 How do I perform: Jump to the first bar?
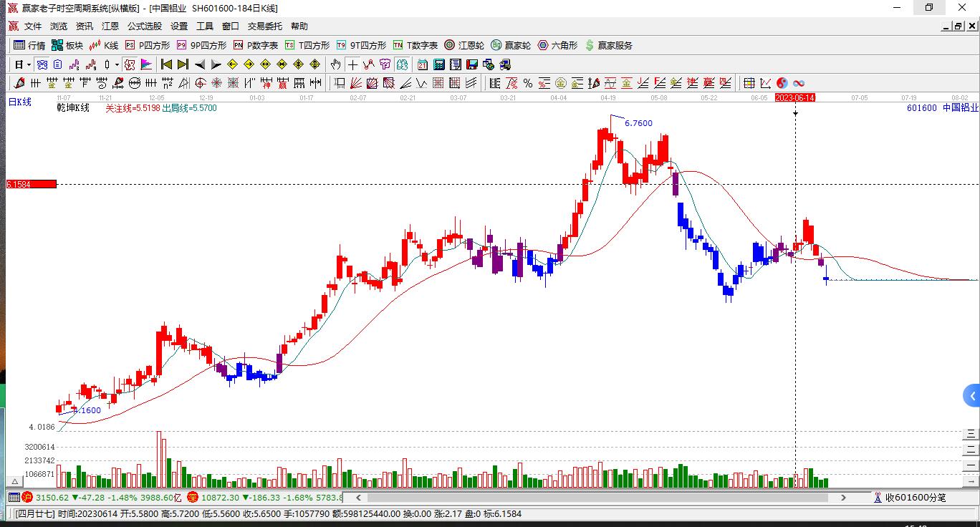pos(166,64)
